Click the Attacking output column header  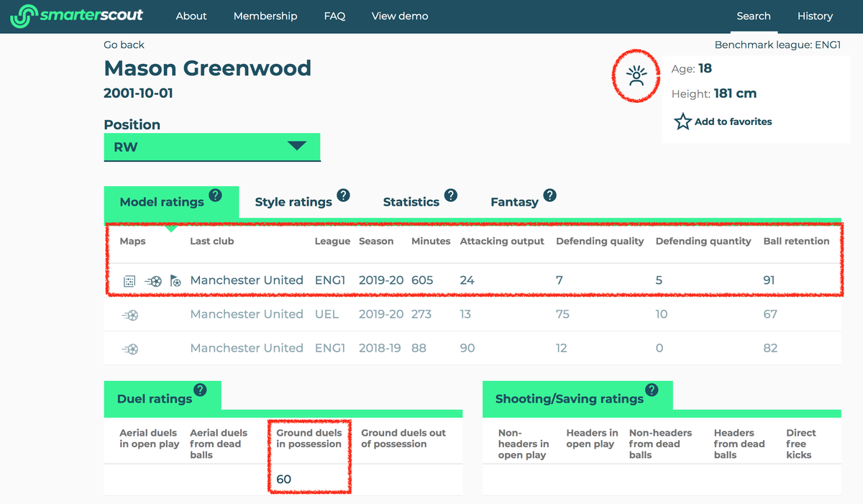coord(502,241)
